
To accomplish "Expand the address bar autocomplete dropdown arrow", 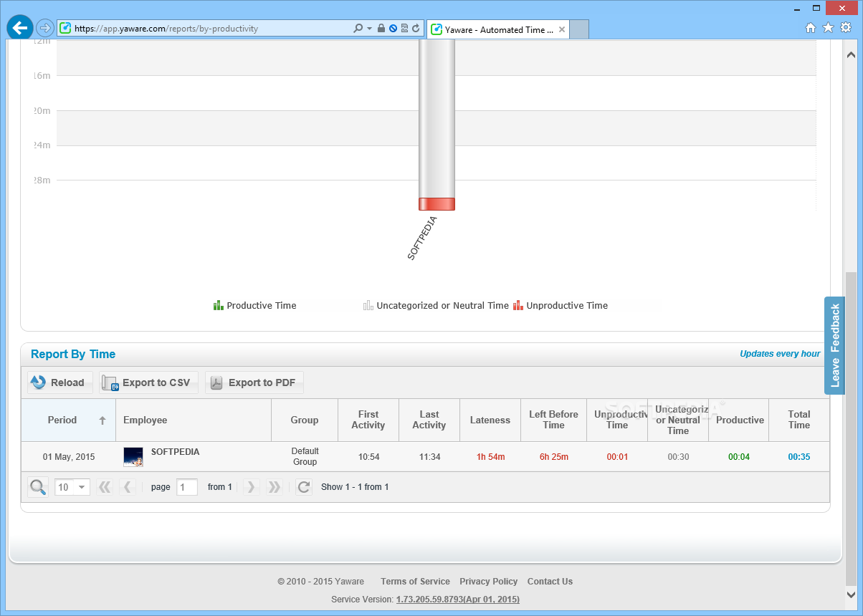I will (369, 29).
